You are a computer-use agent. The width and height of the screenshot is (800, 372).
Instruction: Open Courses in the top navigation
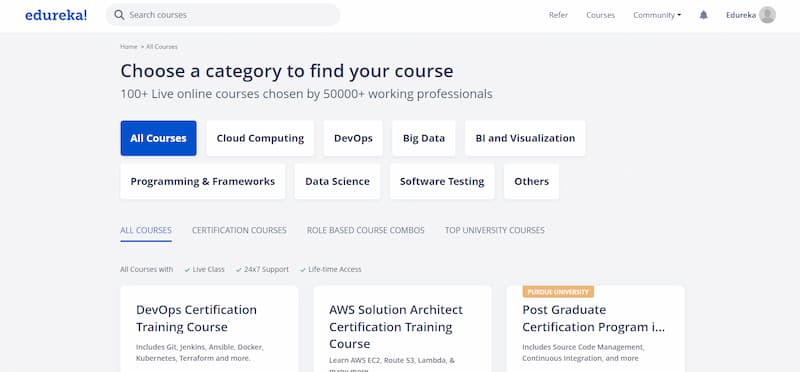[601, 15]
